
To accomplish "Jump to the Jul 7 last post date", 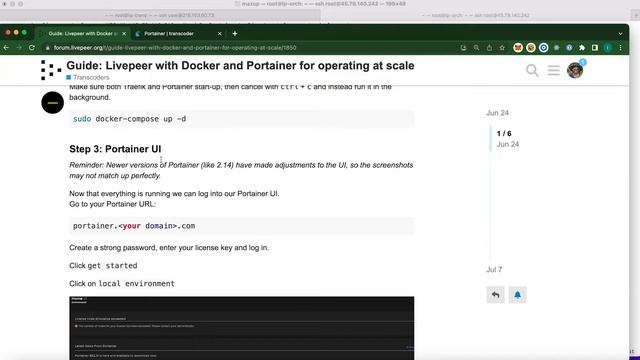I will click(494, 269).
